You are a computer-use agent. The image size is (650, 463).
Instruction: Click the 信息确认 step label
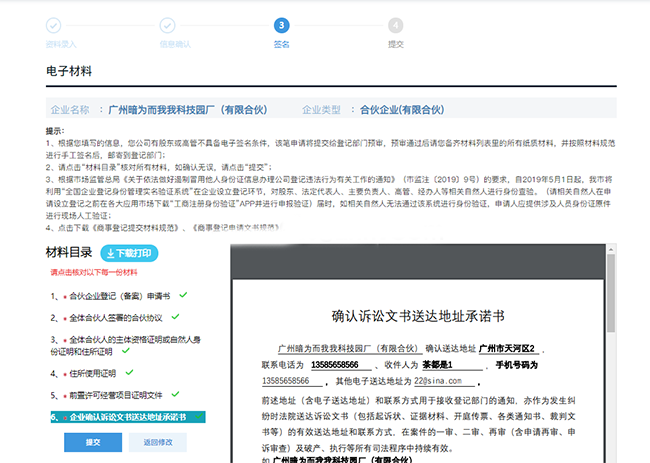(x=175, y=44)
